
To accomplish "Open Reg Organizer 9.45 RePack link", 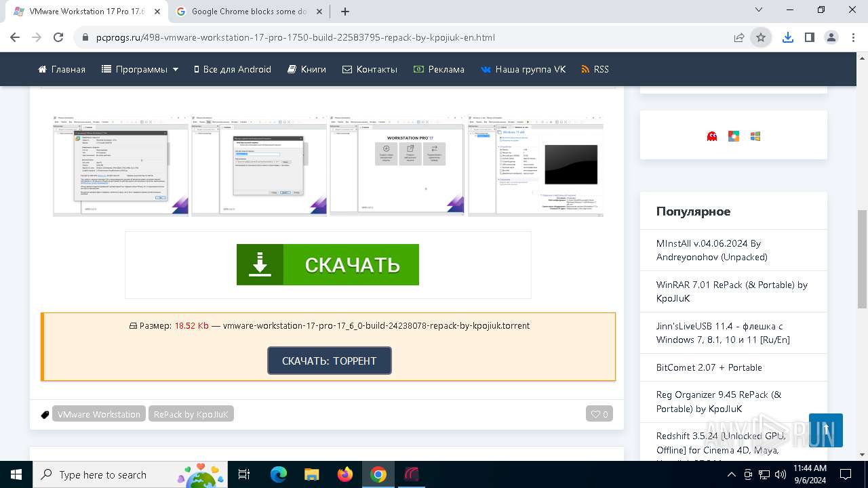I will point(719,402).
